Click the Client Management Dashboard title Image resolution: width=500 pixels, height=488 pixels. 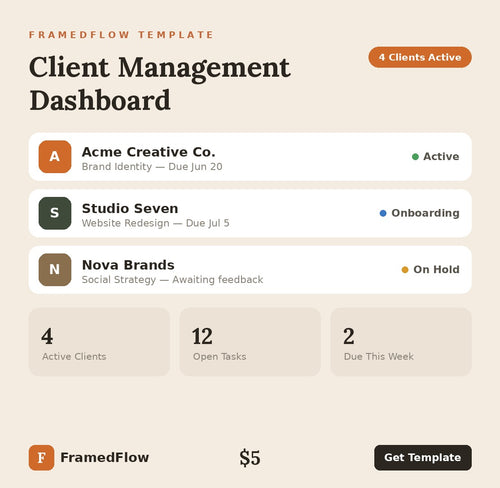click(x=160, y=84)
